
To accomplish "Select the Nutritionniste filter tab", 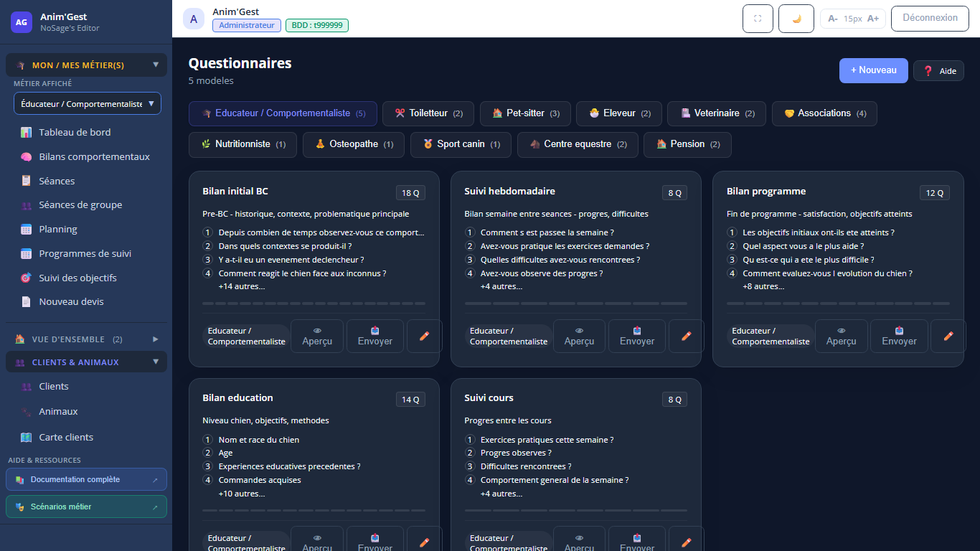I will [x=242, y=144].
